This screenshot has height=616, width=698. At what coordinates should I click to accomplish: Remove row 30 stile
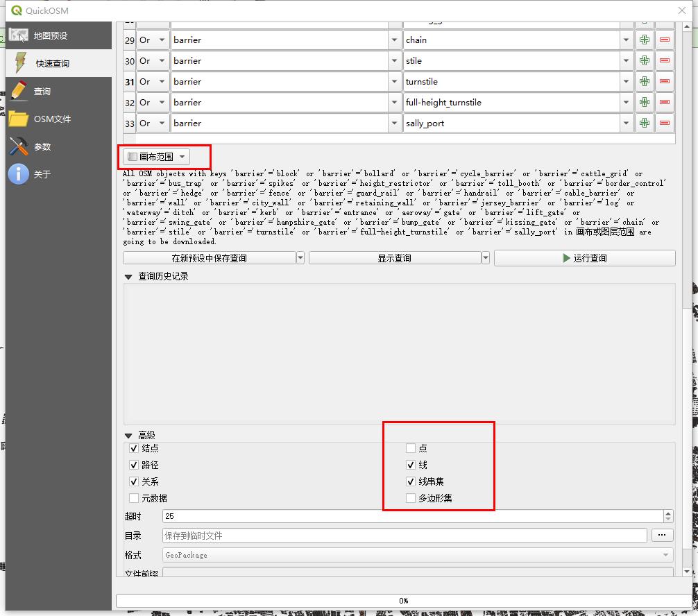(x=665, y=61)
